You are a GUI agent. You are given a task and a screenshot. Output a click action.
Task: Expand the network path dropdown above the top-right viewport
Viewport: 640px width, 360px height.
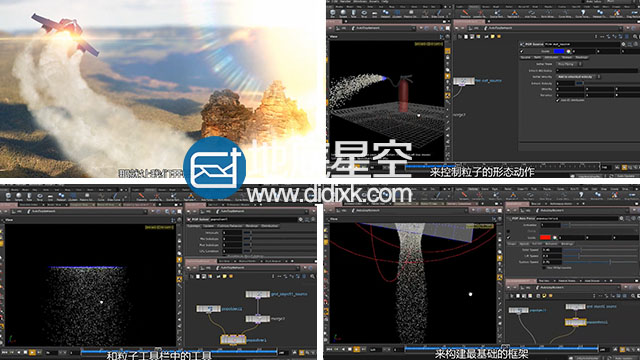413,28
